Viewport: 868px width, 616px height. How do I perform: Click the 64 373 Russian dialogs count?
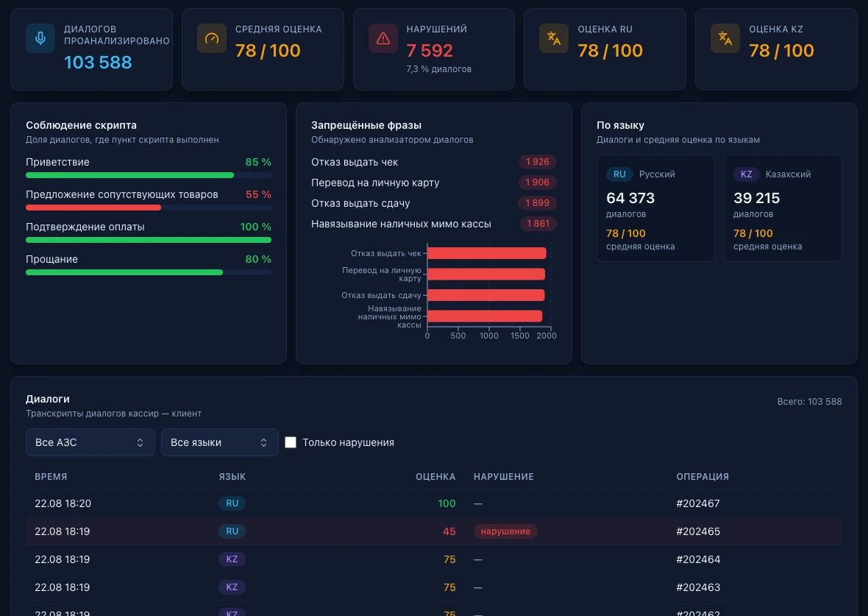[630, 198]
